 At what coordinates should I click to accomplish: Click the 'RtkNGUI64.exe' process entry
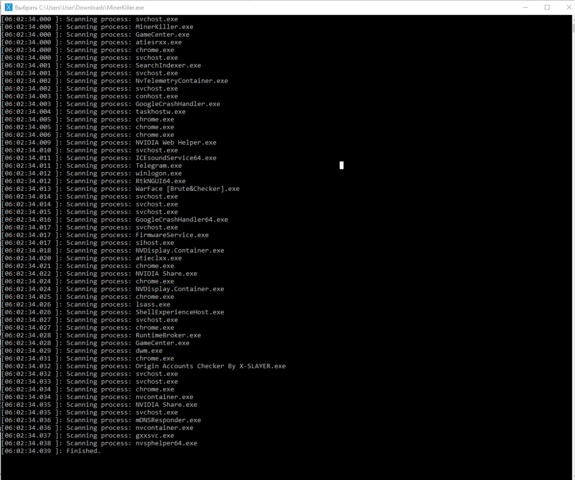click(x=160, y=181)
